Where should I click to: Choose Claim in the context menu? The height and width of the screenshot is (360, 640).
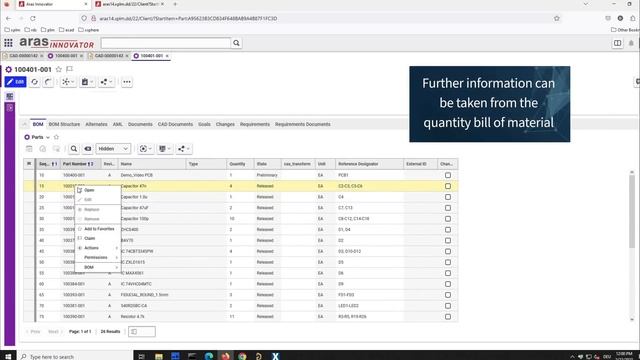(98, 238)
